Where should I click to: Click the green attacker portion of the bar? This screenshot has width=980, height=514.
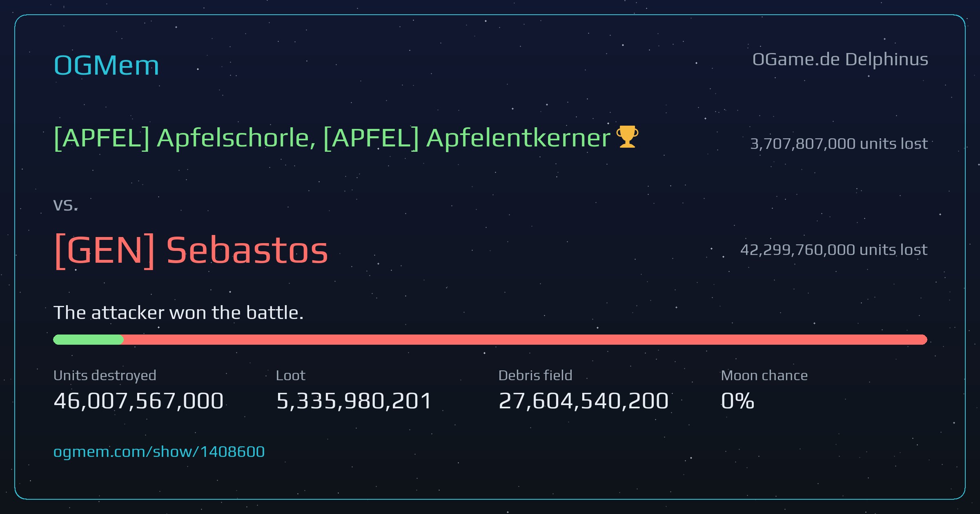(88, 339)
